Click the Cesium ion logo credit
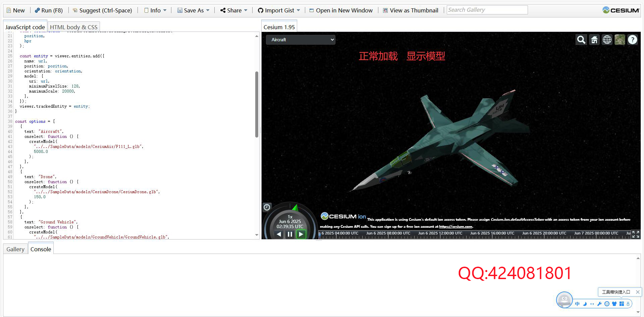The height and width of the screenshot is (317, 644). tap(343, 216)
